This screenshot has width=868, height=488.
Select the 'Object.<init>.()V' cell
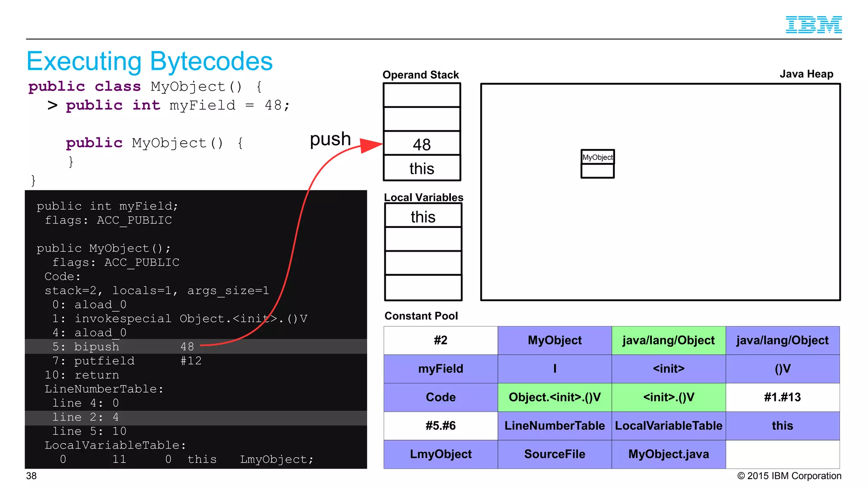554,397
